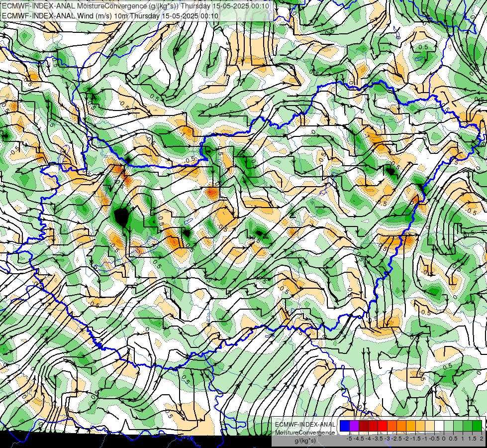
Task: Click the legend tick label -3
Action: pyautogui.click(x=388, y=439)
